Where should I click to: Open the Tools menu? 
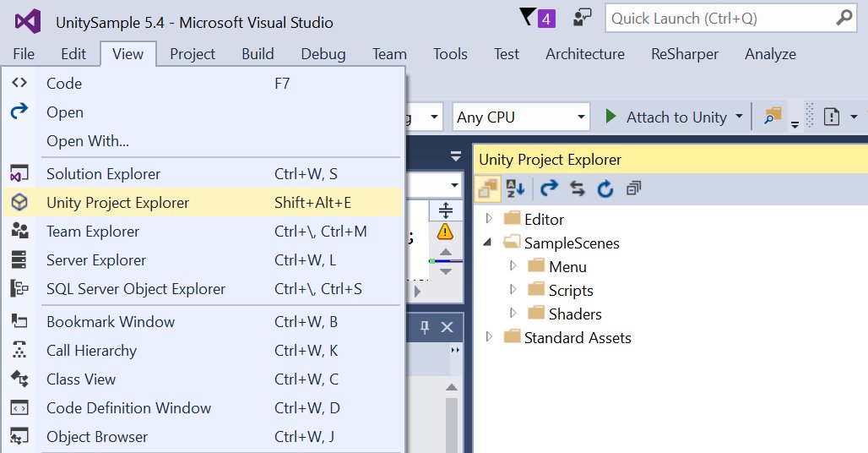coord(450,54)
